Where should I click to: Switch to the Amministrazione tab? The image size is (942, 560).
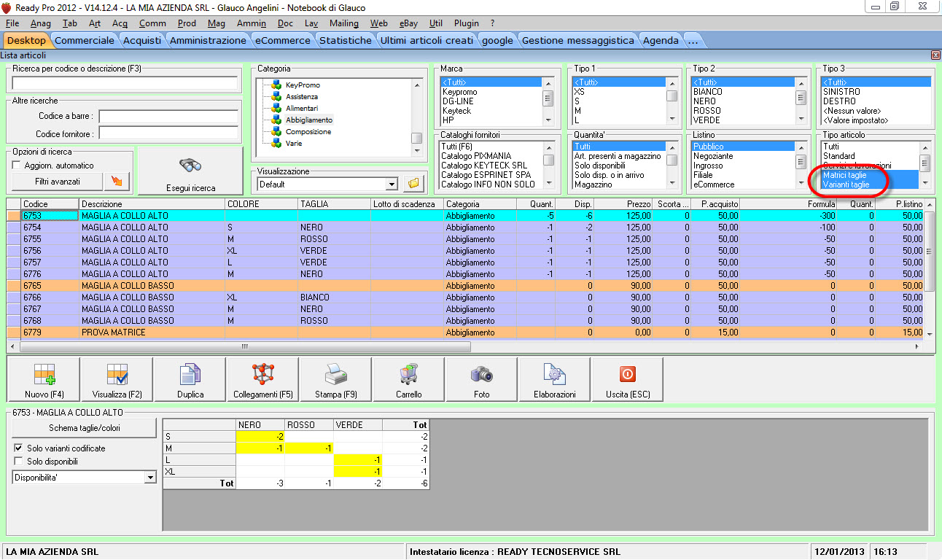208,40
